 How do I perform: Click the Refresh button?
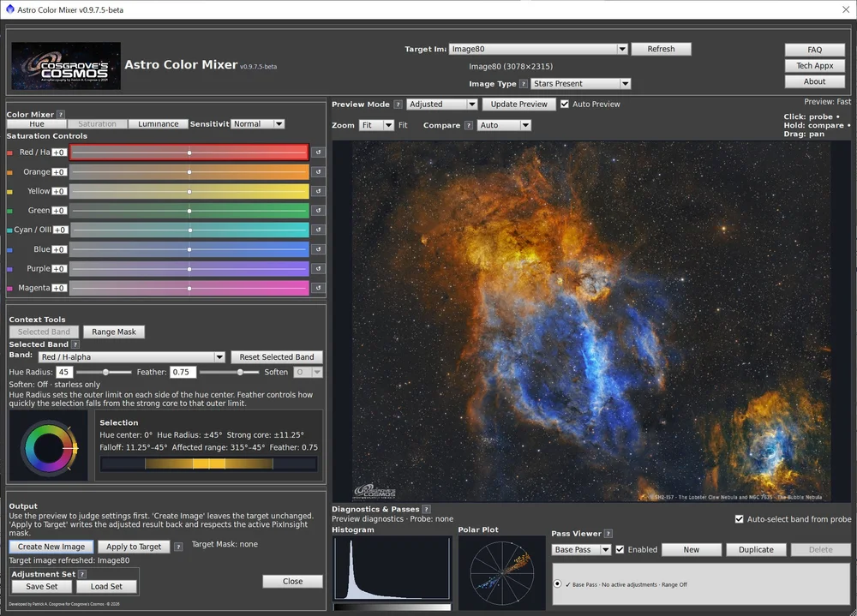tap(661, 49)
